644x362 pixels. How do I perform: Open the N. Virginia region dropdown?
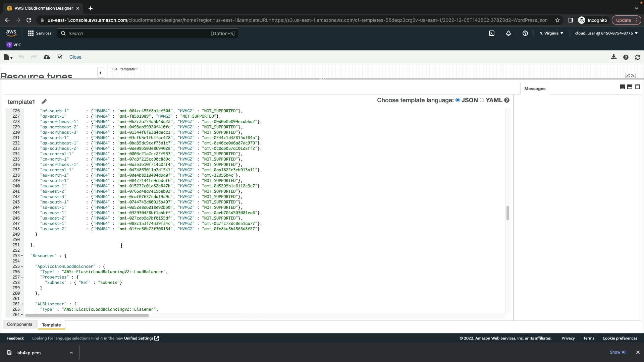(551, 33)
